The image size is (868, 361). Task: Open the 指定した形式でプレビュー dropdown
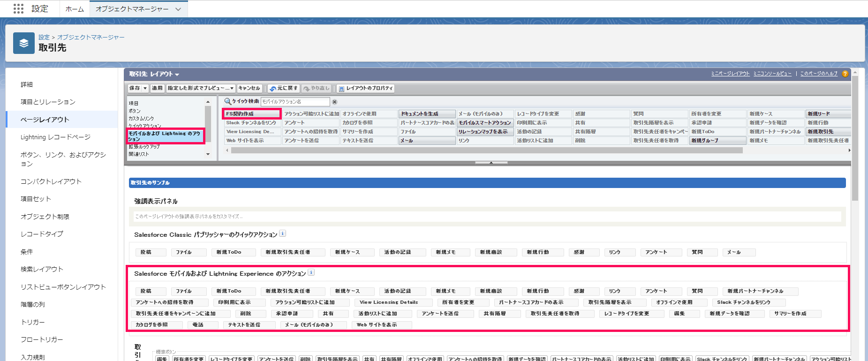coord(201,88)
